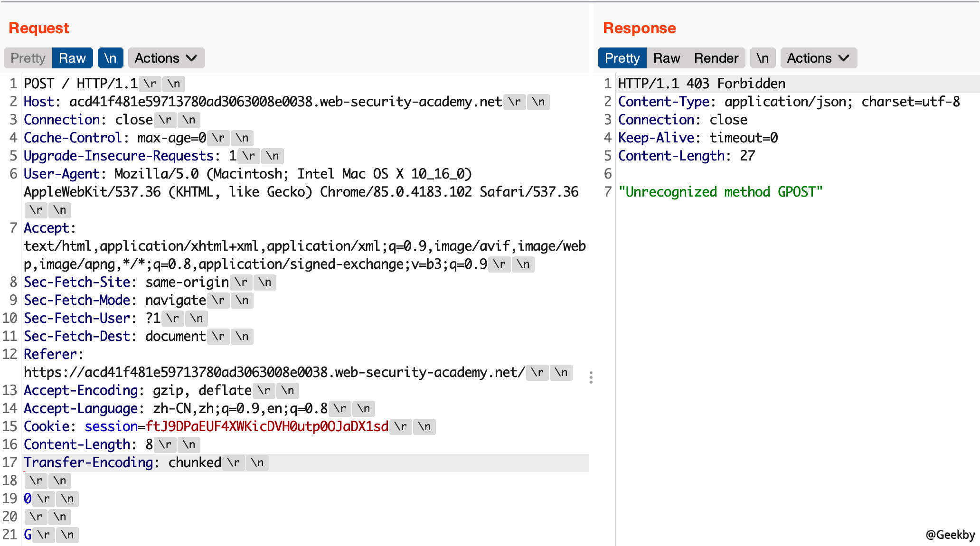This screenshot has height=546, width=980.
Task: Click the \n icon on the Host header line
Action: [x=537, y=102]
